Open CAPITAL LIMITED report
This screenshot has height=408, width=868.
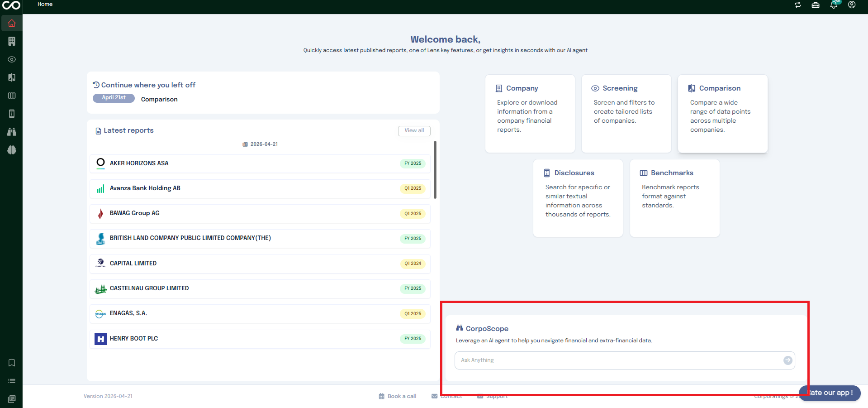pyautogui.click(x=260, y=264)
